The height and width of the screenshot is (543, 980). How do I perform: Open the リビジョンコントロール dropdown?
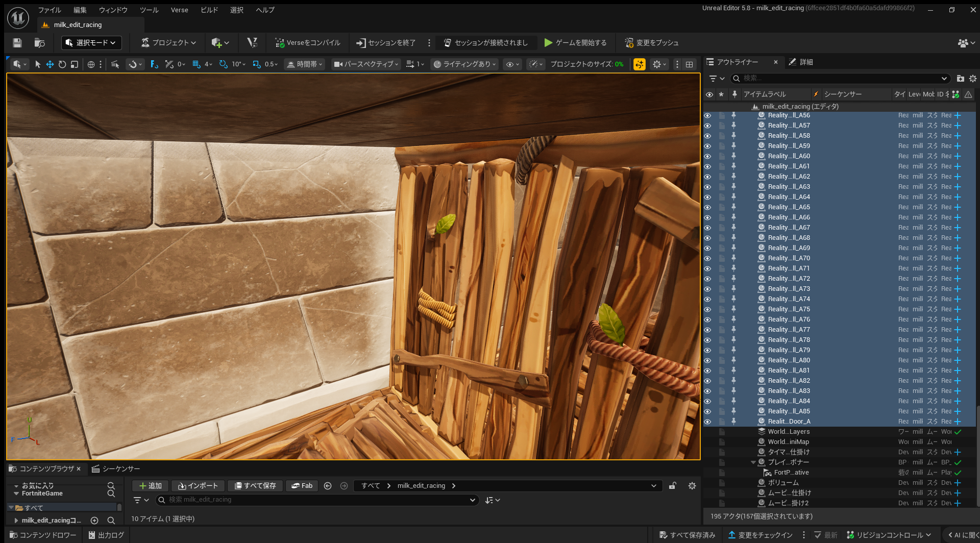click(889, 535)
